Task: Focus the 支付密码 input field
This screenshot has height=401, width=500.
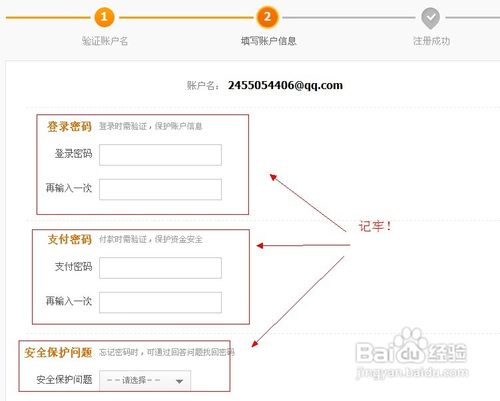Action: coord(160,268)
